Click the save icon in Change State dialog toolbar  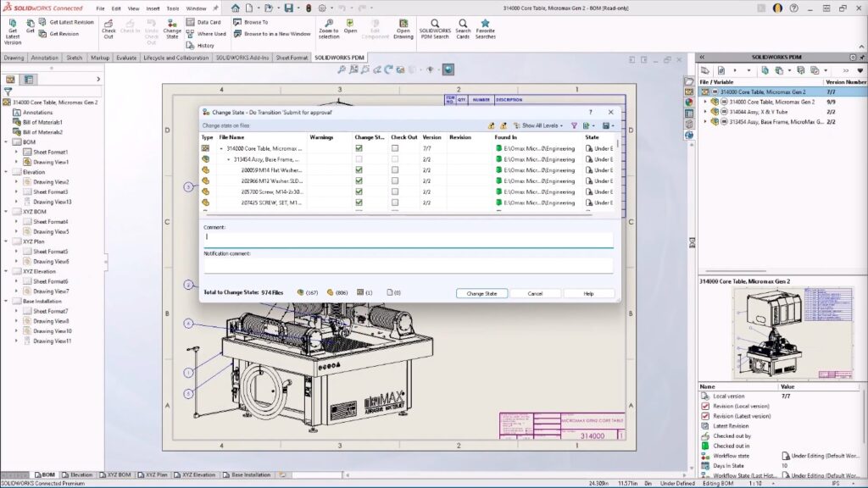click(x=606, y=125)
